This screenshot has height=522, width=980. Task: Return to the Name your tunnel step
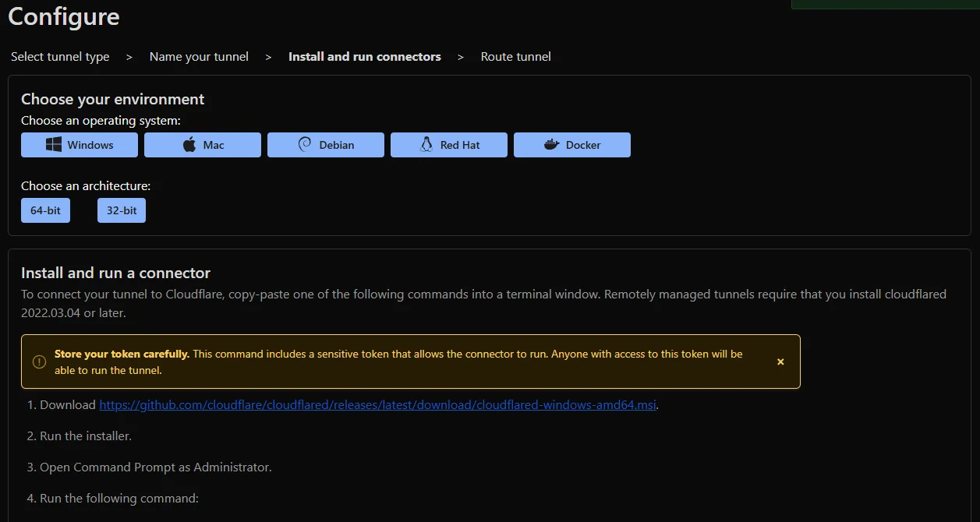[x=199, y=57]
